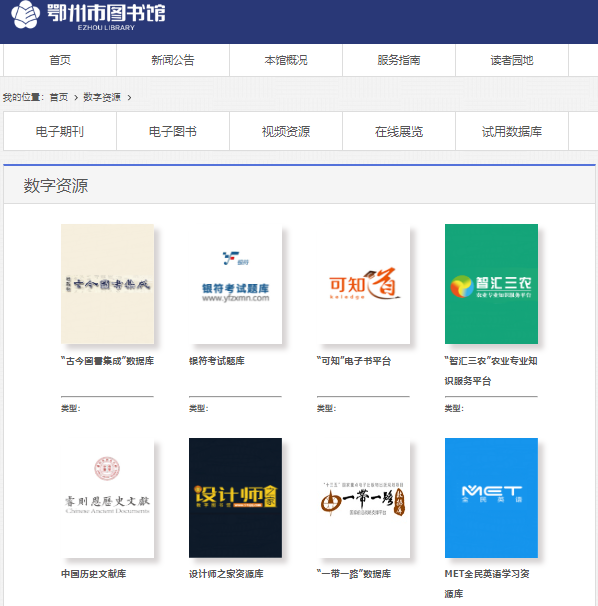
Task: Click the 首页 breadcrumb link
Action: coord(59,97)
